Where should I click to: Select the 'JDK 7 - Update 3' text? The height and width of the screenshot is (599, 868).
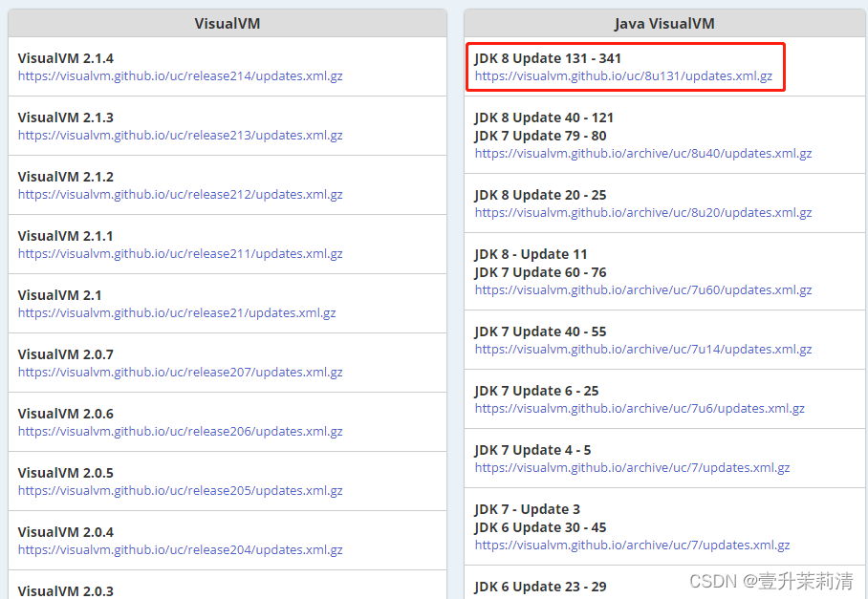pos(527,509)
